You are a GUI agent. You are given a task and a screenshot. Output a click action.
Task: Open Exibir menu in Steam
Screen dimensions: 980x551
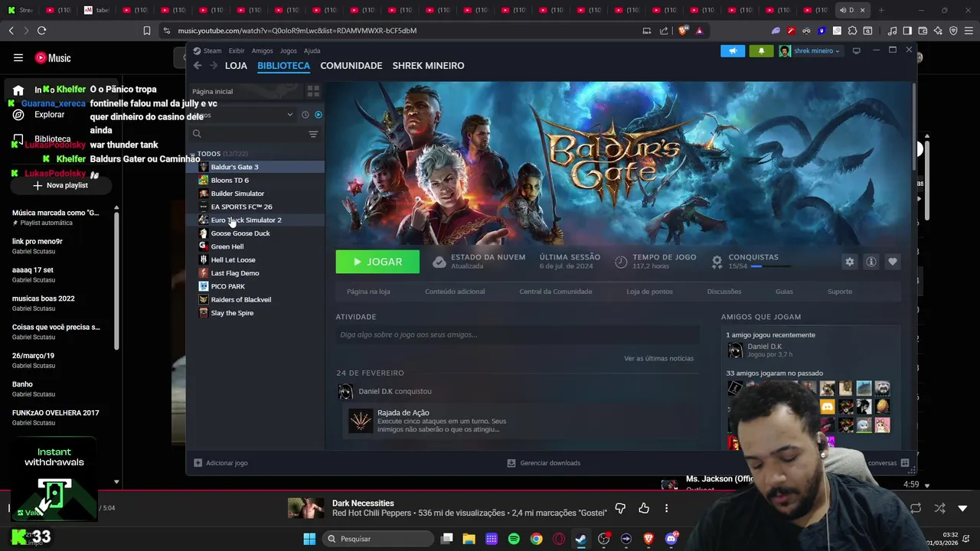pyautogui.click(x=237, y=51)
